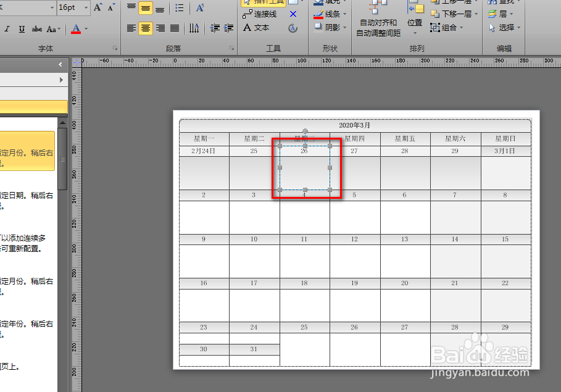Image resolution: width=561 pixels, height=392 pixels.
Task: Align text to top
Action: point(131,7)
